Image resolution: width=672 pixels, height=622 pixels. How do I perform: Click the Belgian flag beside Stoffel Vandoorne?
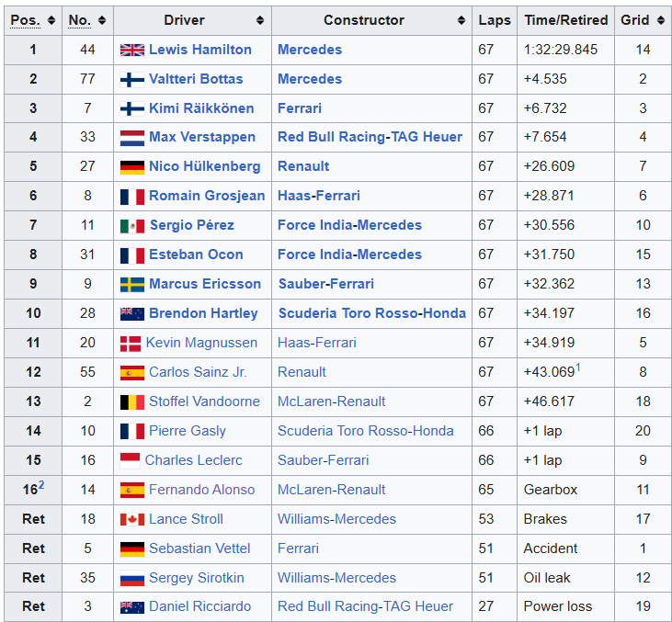point(132,402)
